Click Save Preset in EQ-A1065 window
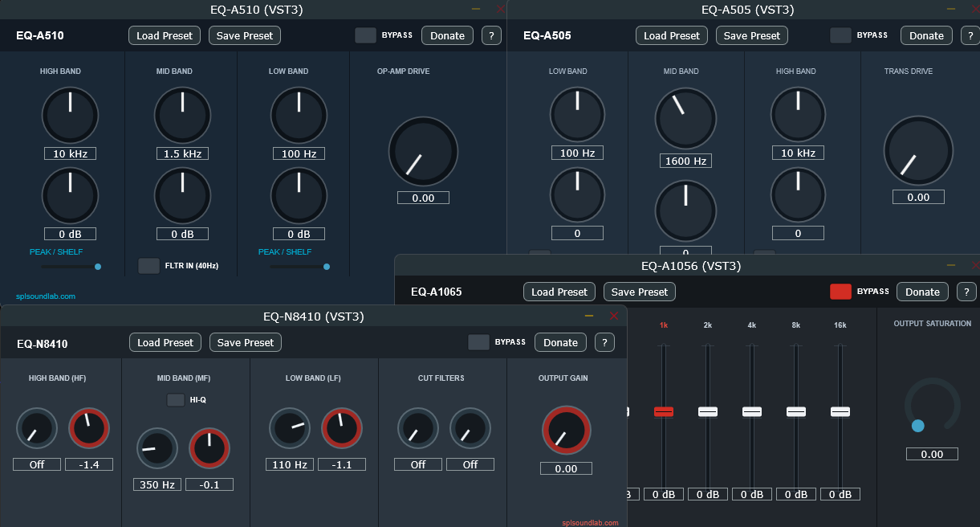980x527 pixels. click(640, 292)
